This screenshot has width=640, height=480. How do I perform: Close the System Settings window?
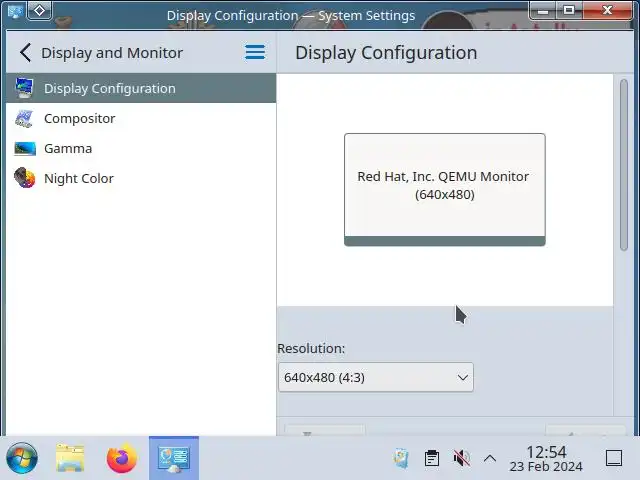(607, 11)
